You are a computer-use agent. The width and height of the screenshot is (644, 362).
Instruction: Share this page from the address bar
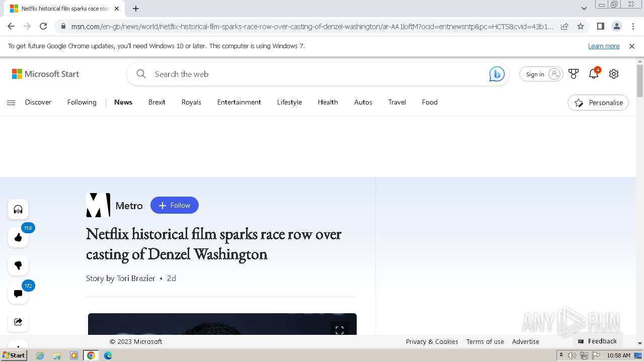pyautogui.click(x=565, y=26)
